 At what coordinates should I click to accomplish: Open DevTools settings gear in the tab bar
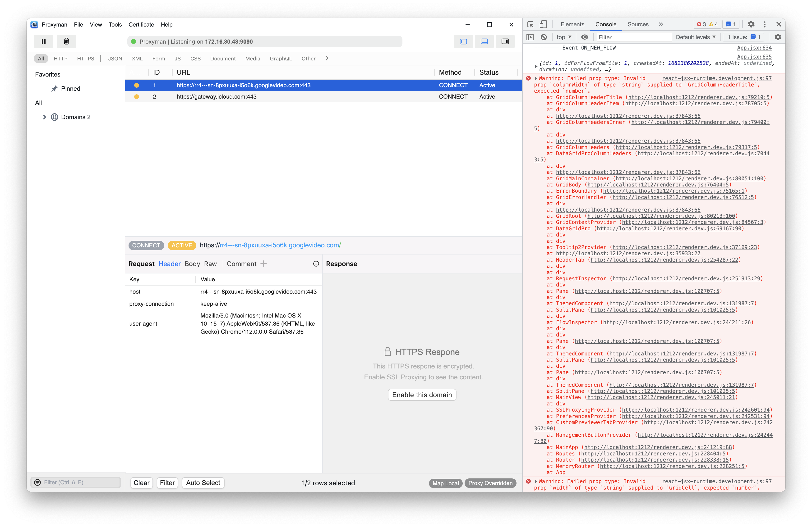[751, 24]
